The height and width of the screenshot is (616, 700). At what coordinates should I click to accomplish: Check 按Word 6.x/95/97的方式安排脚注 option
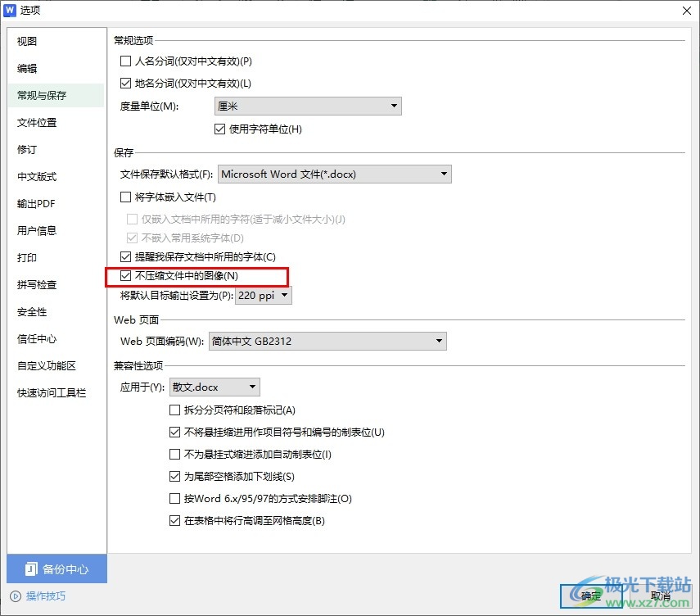(174, 499)
